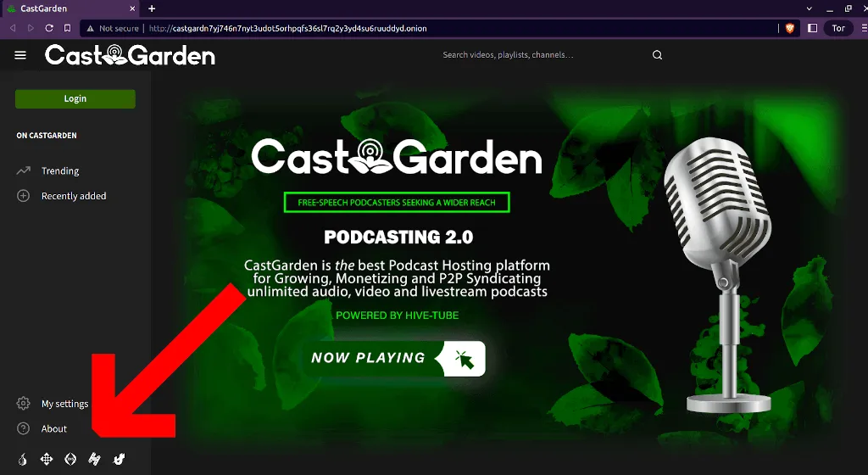Go forward in browser history
The image size is (868, 475).
pyautogui.click(x=31, y=28)
